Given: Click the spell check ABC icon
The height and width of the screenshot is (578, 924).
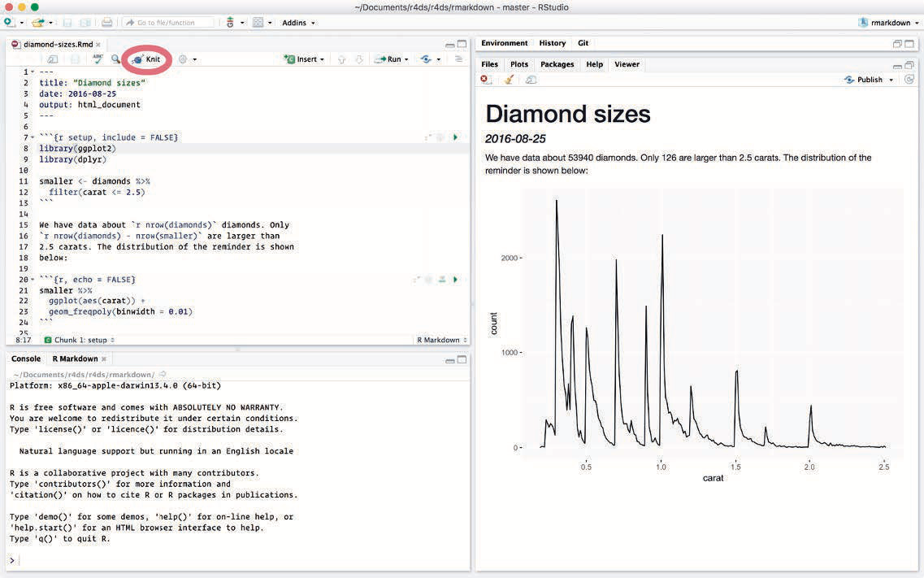Looking at the screenshot, I should coord(98,59).
